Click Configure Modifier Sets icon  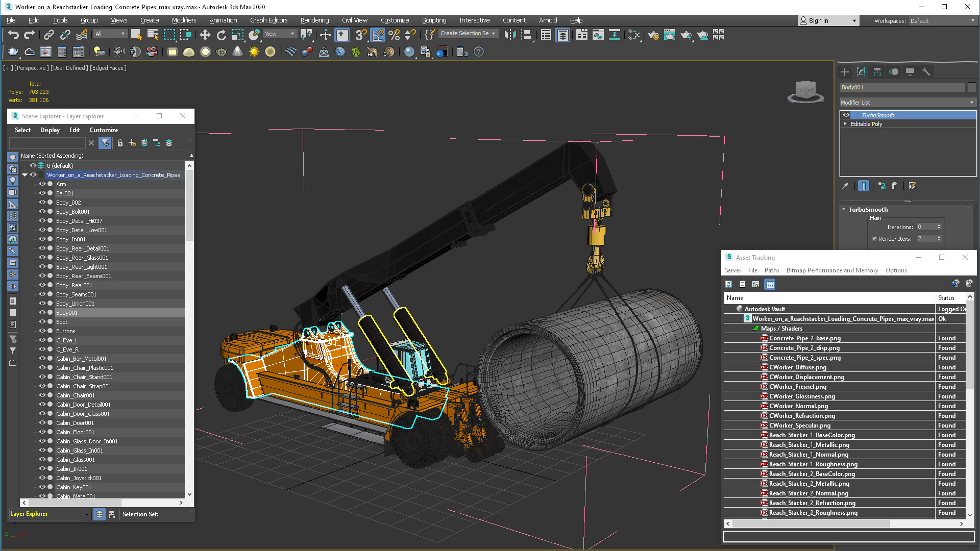click(x=913, y=186)
